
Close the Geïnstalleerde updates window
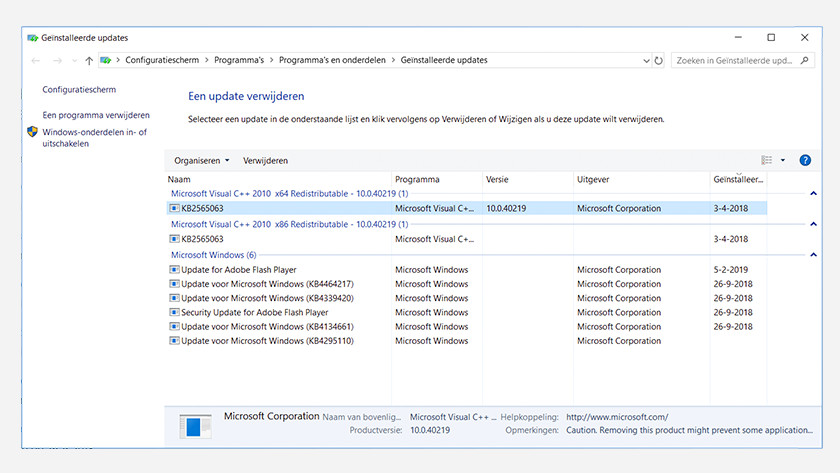coord(805,37)
